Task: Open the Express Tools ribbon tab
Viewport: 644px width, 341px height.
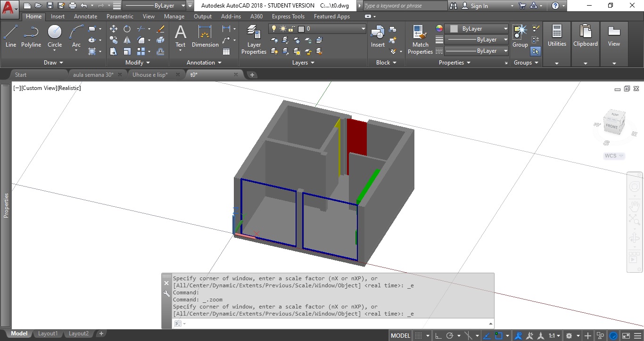Action: (288, 16)
